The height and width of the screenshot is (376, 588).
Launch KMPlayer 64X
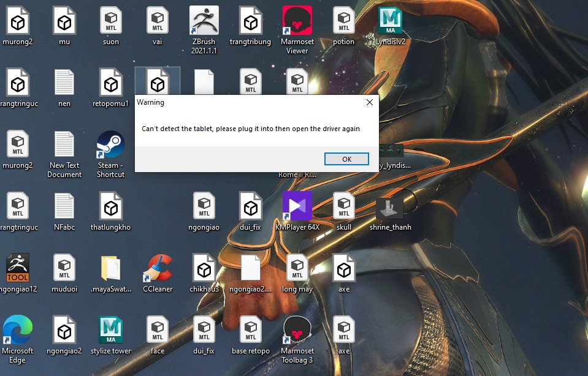pos(297,207)
